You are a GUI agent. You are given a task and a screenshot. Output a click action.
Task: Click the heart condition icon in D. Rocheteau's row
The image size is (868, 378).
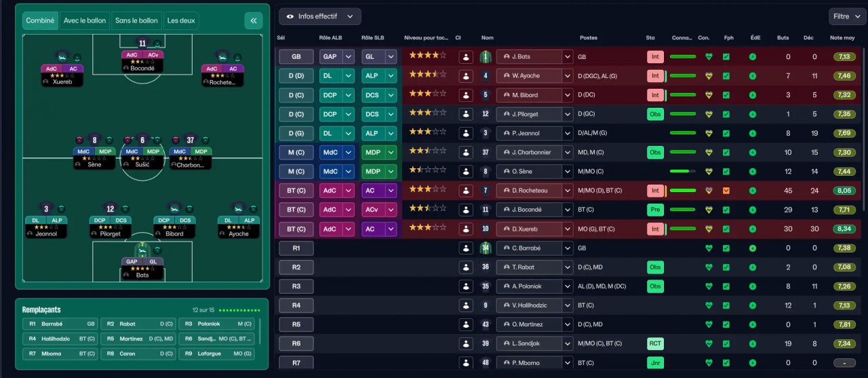coord(709,191)
